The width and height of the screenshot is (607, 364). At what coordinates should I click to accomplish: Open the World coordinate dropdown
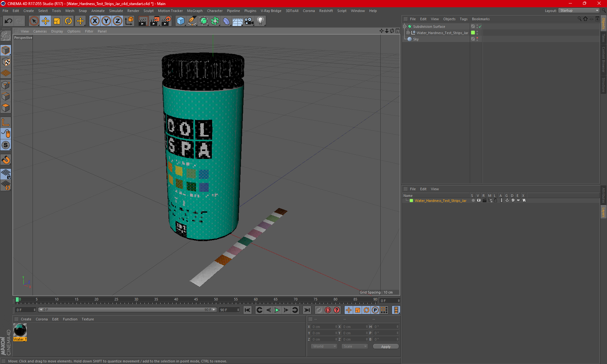(x=324, y=346)
